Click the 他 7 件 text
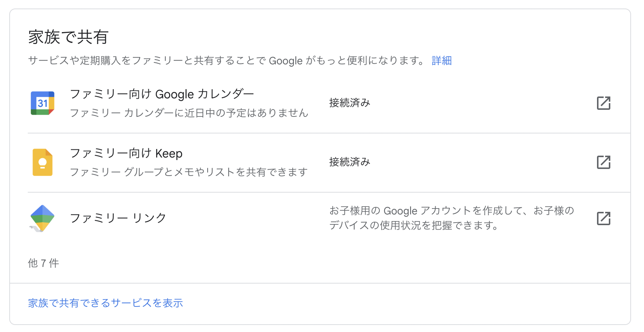644x332 pixels. (43, 263)
